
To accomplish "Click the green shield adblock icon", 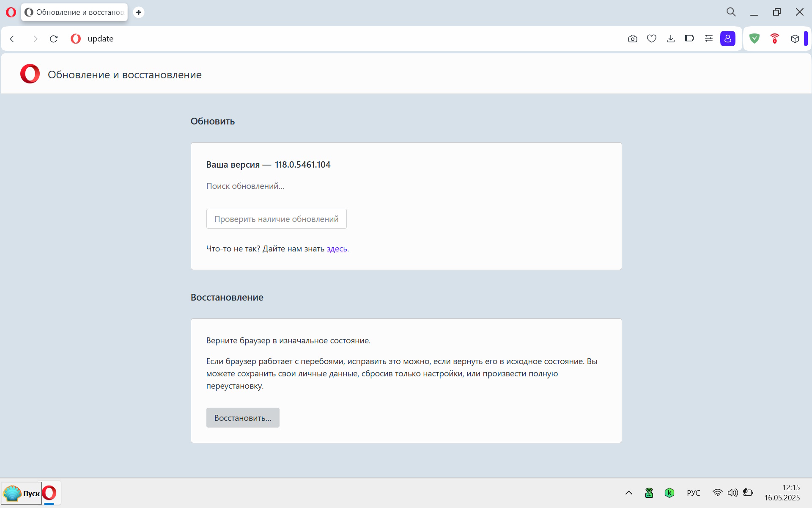I will tap(754, 39).
